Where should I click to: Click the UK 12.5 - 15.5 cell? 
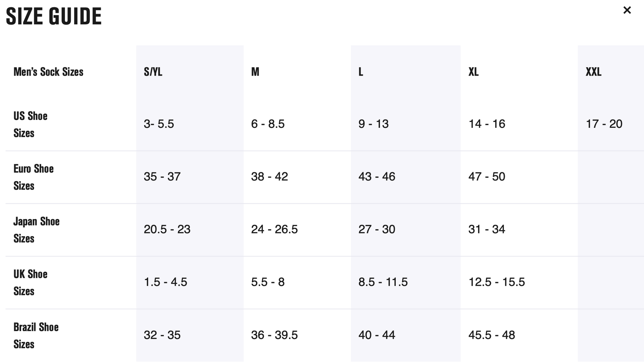tap(496, 282)
